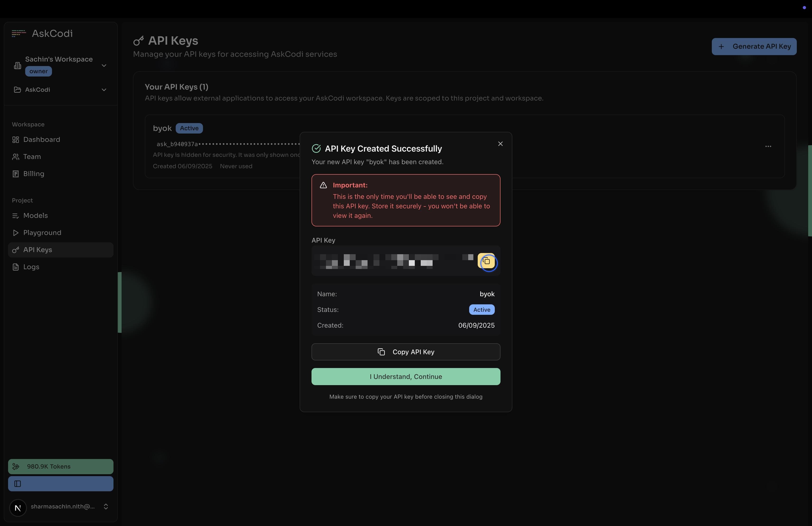Expand the Sachin's Workspace dropdown chevron

click(104, 65)
